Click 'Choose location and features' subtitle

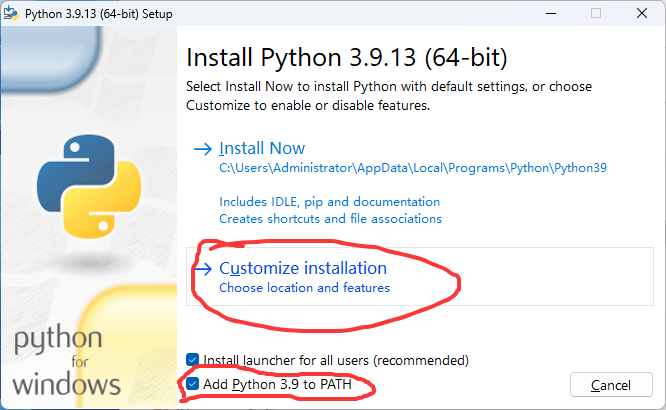pos(304,288)
